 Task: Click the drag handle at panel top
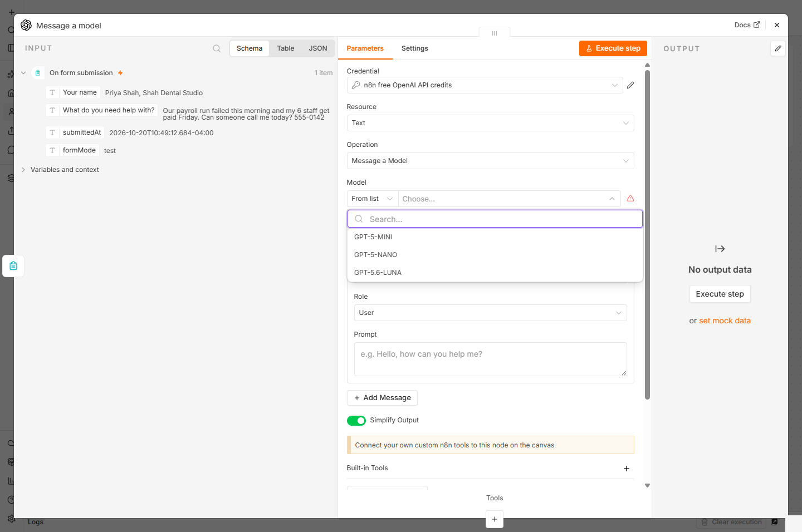tap(495, 33)
